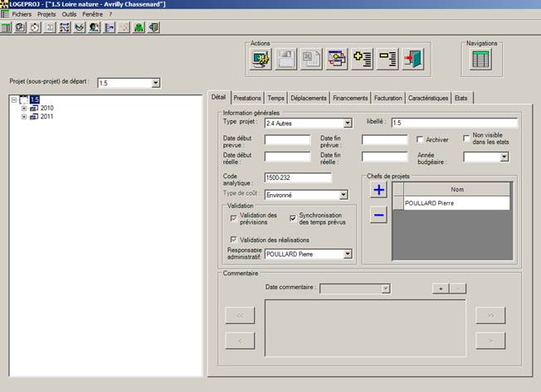Open the Année budgétaire dropdown
The height and width of the screenshot is (392, 541).
click(x=504, y=157)
